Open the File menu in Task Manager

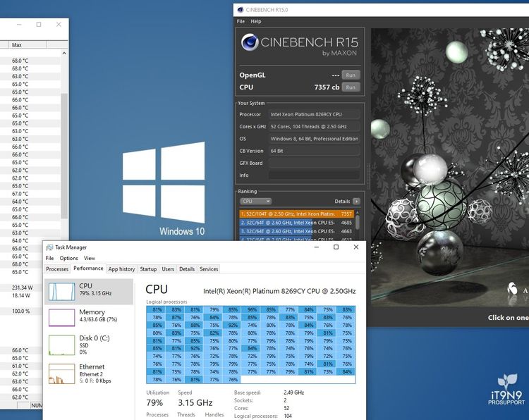(x=49, y=258)
